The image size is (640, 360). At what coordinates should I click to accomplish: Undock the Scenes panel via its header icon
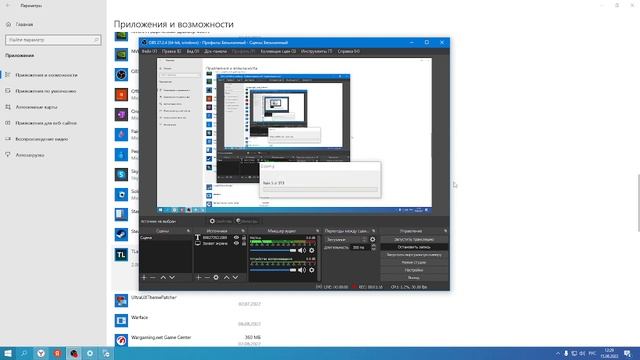point(188,231)
